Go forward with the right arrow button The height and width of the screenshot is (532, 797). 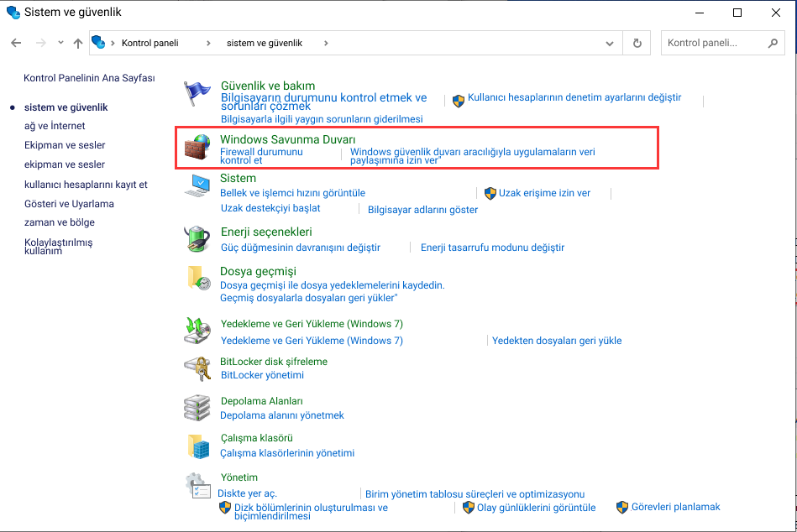pyautogui.click(x=40, y=43)
